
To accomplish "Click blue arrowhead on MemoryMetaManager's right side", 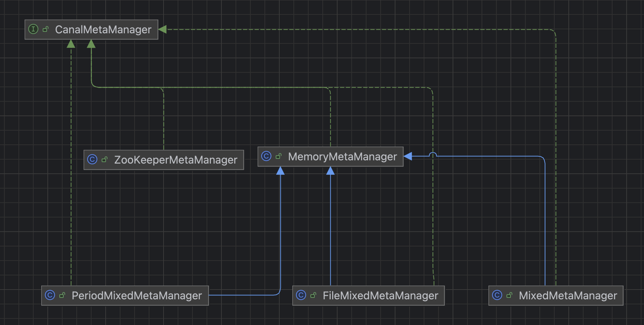I will [408, 156].
